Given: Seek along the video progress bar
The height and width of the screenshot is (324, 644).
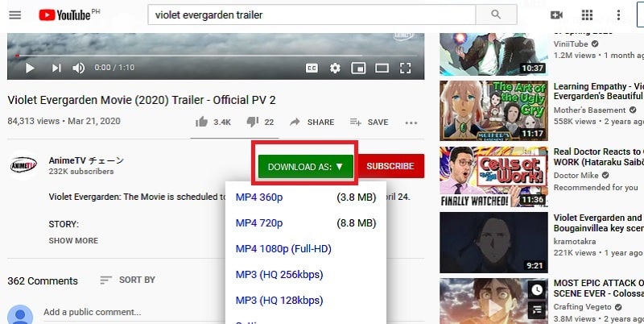Looking at the screenshot, I should click(216, 56).
